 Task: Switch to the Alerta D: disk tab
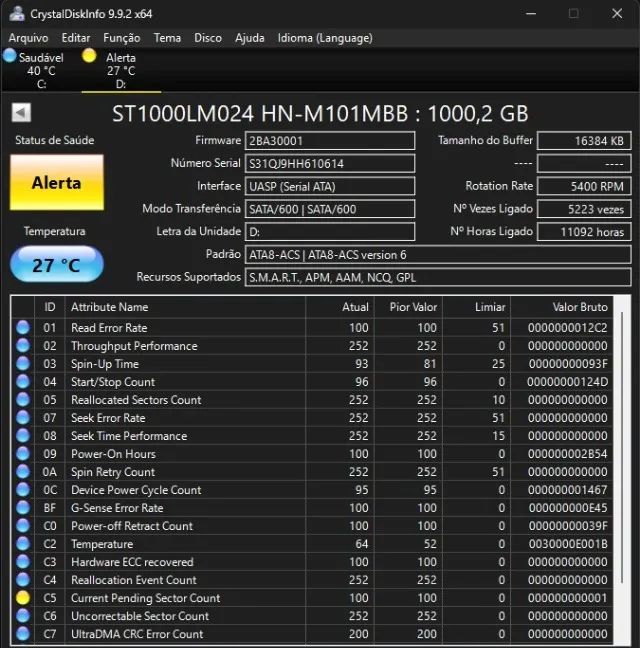[121, 70]
